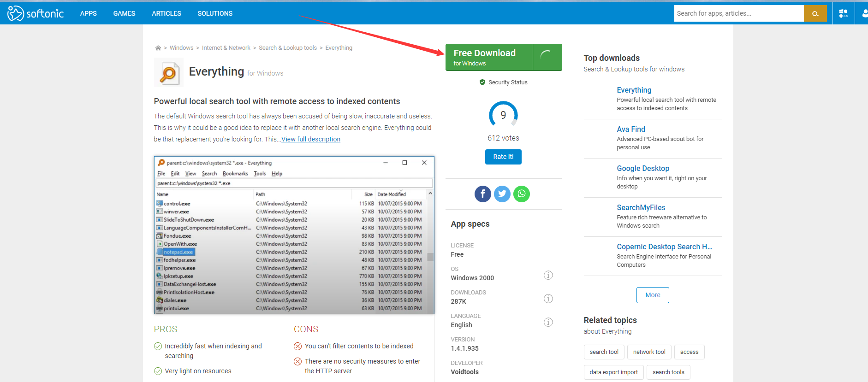Click the Security Status shield icon
The width and height of the screenshot is (868, 382).
point(482,82)
